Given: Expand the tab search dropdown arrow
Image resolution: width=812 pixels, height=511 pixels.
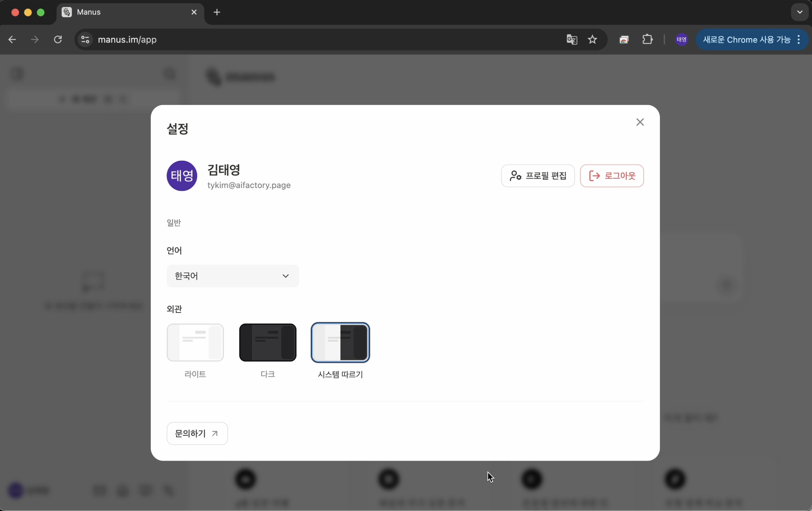Looking at the screenshot, I should point(799,12).
